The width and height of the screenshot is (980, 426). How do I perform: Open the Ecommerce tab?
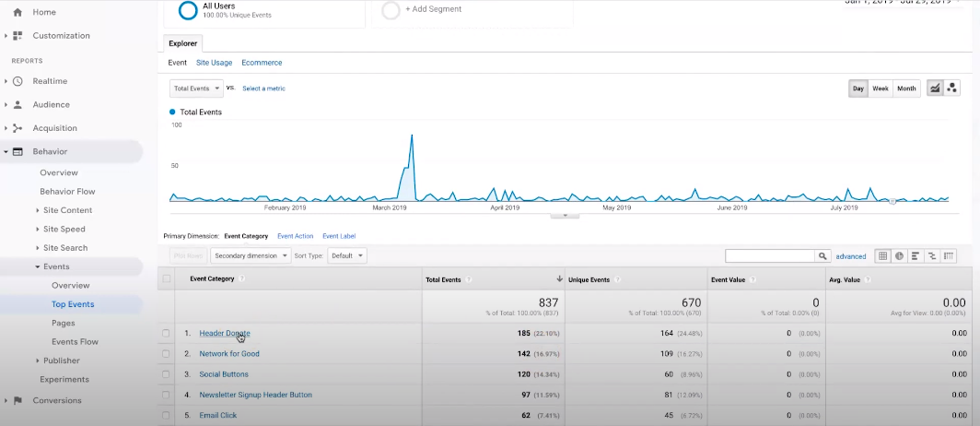pyautogui.click(x=262, y=63)
